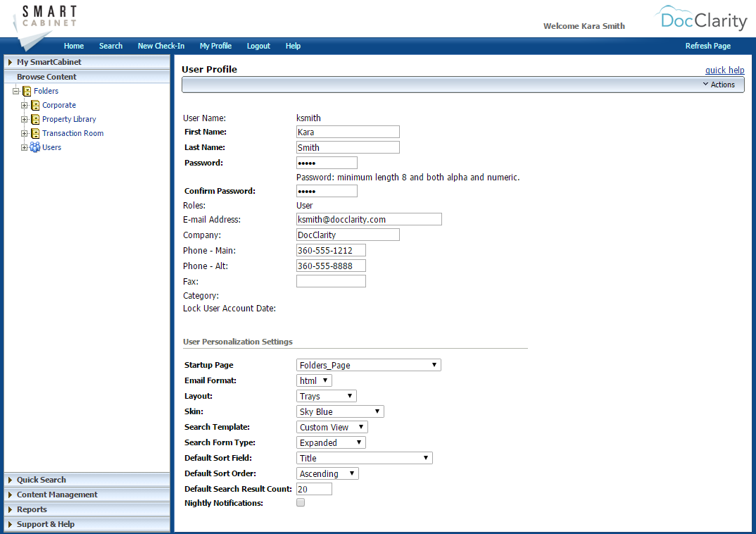Image resolution: width=756 pixels, height=534 pixels.
Task: Expand the Corporate tree node
Action: tap(23, 105)
